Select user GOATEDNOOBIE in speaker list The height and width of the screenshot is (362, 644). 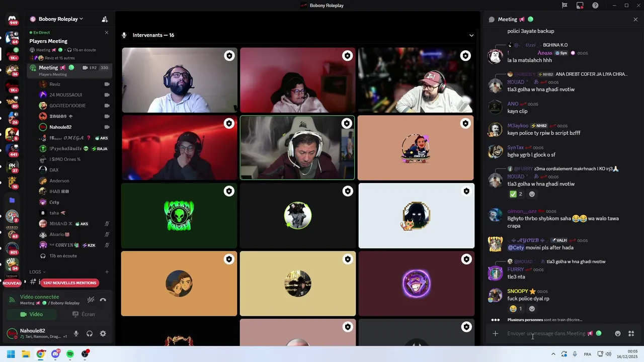pos(74,106)
